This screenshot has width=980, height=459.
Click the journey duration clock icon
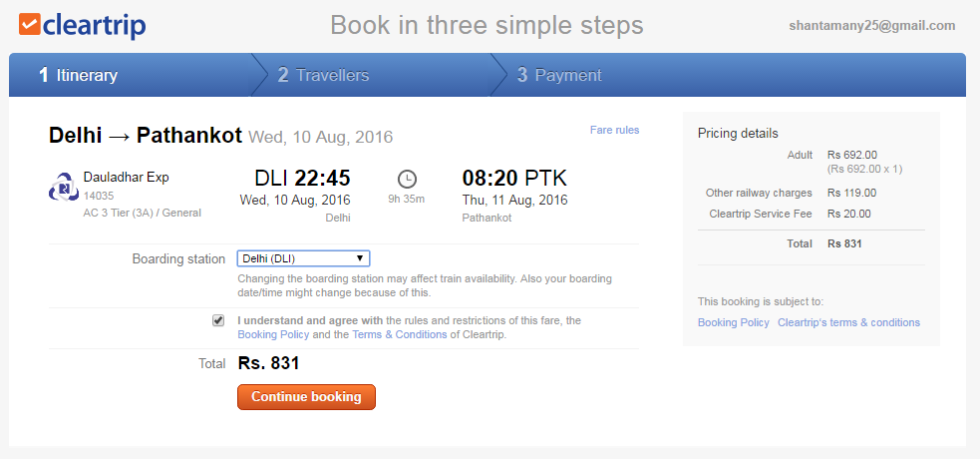coord(407,179)
